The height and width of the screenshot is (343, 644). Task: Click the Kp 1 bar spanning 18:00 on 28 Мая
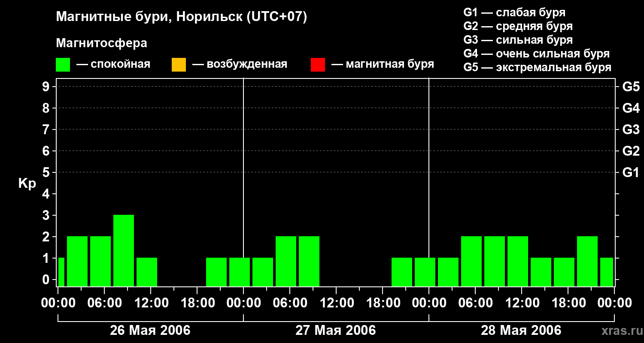(x=564, y=272)
